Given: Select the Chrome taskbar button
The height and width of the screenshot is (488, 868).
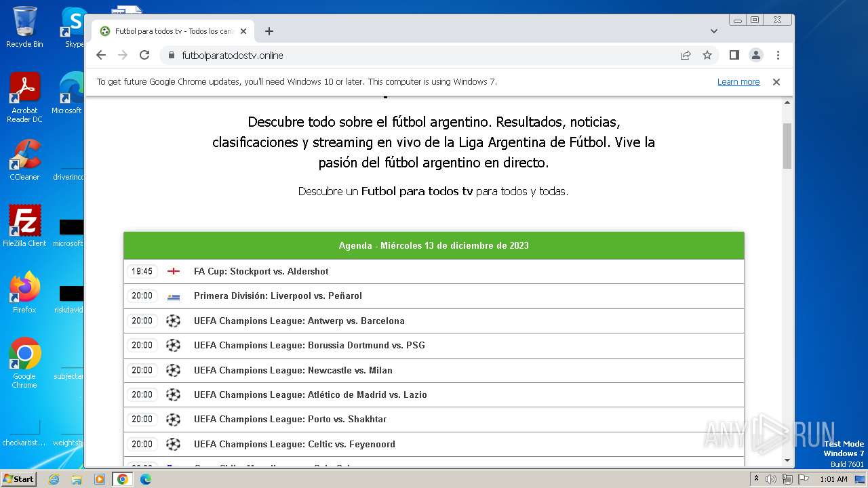Looking at the screenshot, I should point(122,479).
